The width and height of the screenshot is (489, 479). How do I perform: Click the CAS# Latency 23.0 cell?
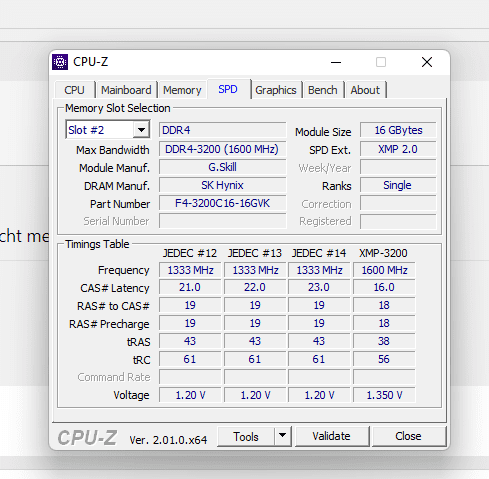pyautogui.click(x=319, y=287)
